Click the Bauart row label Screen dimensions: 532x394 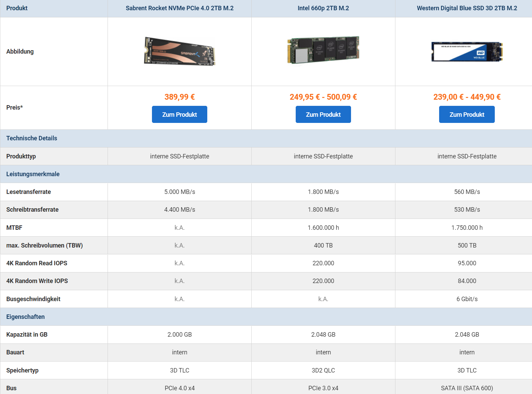coord(15,352)
